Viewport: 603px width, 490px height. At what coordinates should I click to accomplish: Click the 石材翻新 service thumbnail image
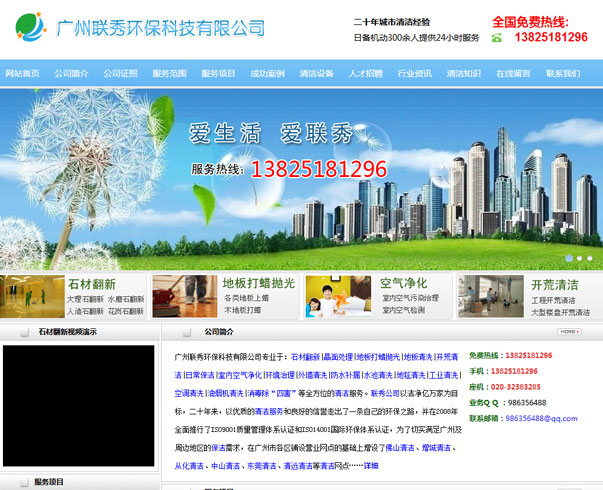tap(32, 297)
